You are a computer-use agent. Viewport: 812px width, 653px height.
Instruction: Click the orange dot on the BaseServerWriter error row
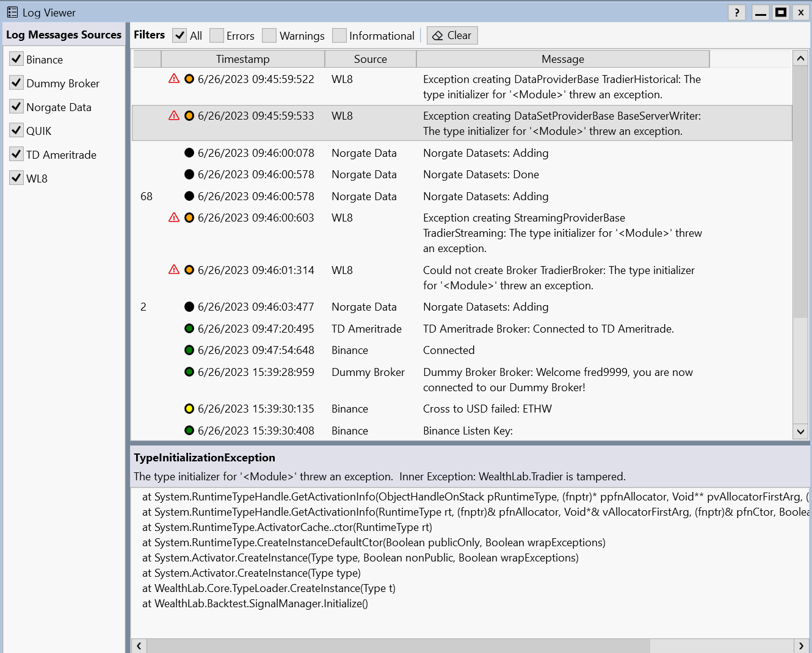pyautogui.click(x=189, y=116)
